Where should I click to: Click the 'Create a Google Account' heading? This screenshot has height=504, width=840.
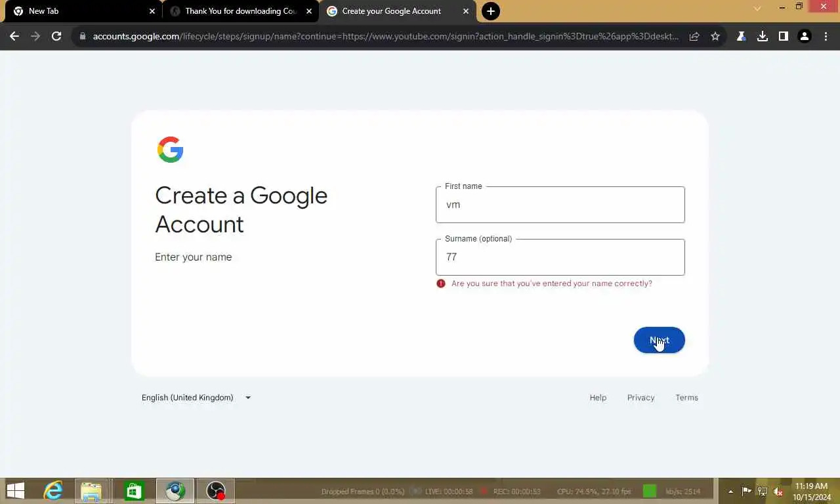[241, 209]
